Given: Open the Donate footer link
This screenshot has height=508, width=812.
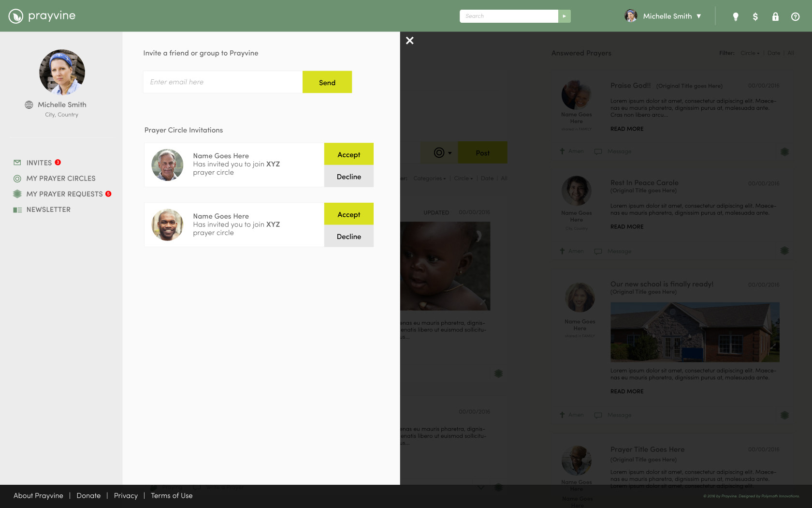Looking at the screenshot, I should (x=88, y=495).
